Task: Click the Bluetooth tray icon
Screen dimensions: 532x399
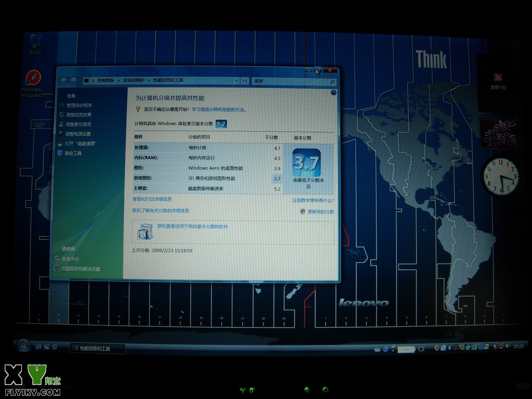Action: pos(449,347)
